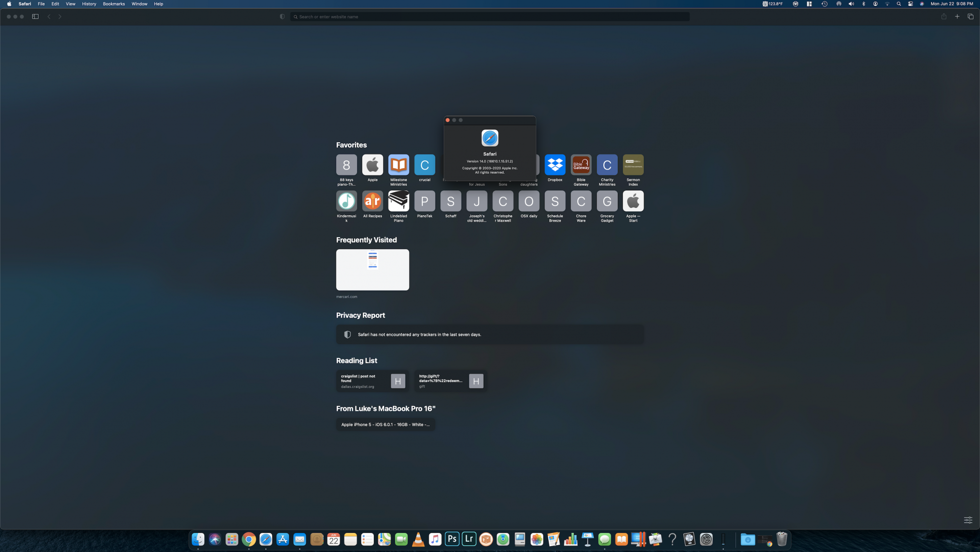The width and height of the screenshot is (980, 552).
Task: Open the Apple — Start favorite
Action: pos(633,201)
